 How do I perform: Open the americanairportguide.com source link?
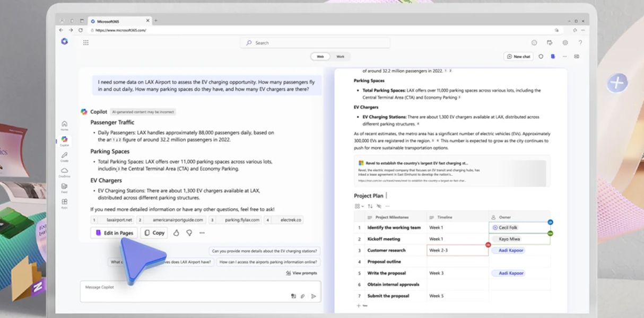(172, 219)
